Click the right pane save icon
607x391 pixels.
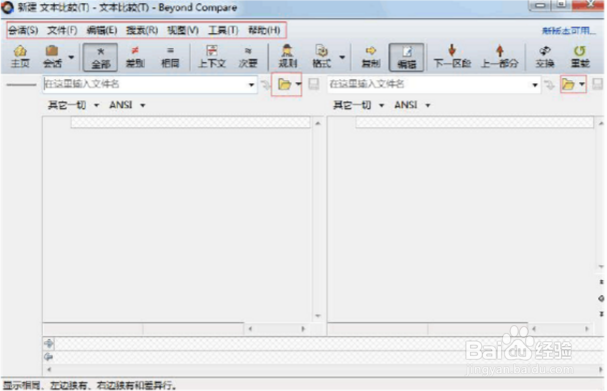(598, 84)
